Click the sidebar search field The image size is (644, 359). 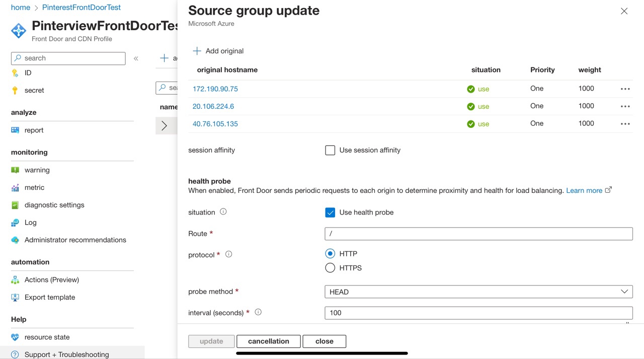(68, 58)
